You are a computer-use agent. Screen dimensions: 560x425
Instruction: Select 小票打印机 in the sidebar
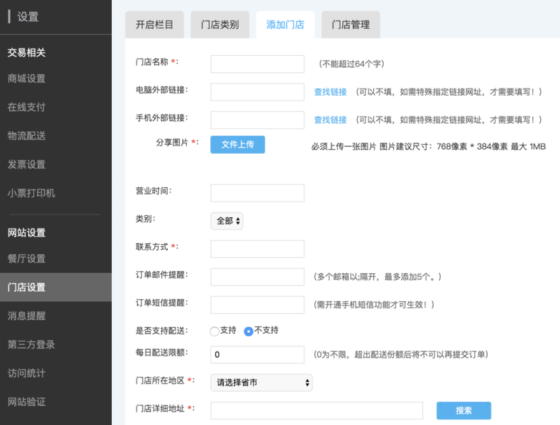[x=31, y=193]
